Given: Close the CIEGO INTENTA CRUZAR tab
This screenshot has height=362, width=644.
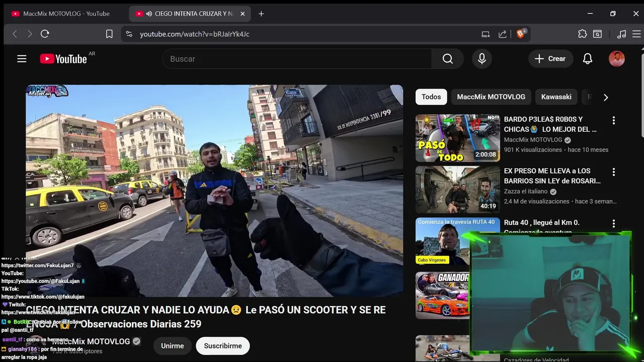Looking at the screenshot, I should [243, 14].
